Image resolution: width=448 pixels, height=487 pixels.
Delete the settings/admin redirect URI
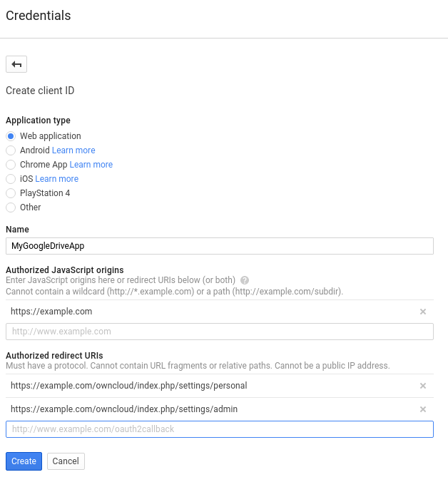422,409
